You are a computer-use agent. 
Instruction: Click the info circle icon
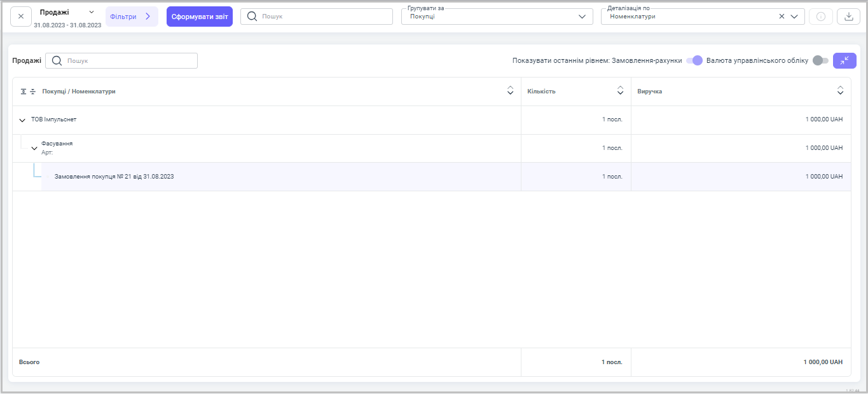[820, 17]
